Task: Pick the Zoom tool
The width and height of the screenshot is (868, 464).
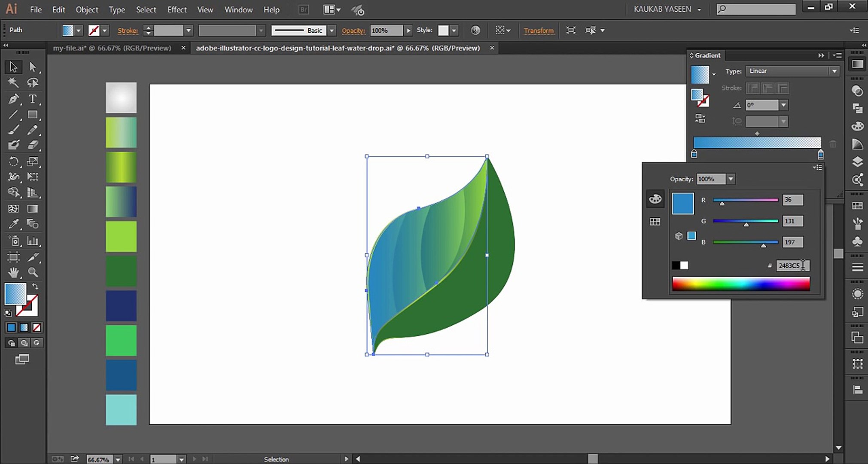Action: pyautogui.click(x=33, y=272)
